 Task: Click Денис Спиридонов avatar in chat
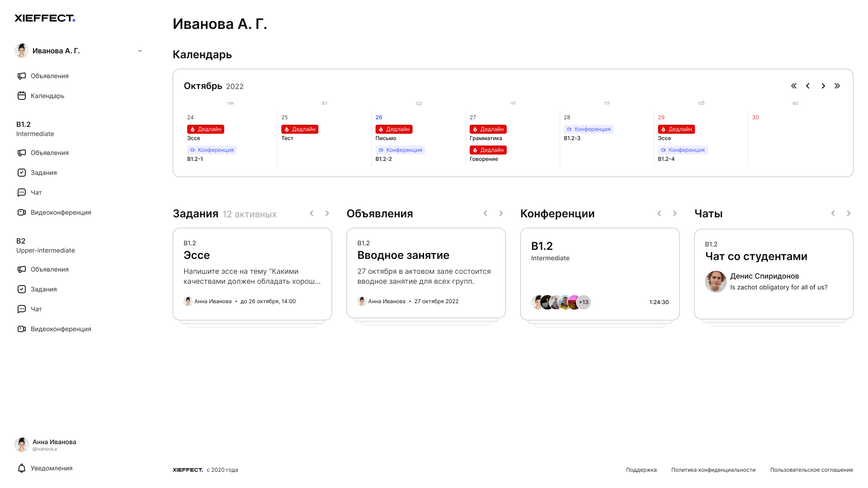[716, 282]
